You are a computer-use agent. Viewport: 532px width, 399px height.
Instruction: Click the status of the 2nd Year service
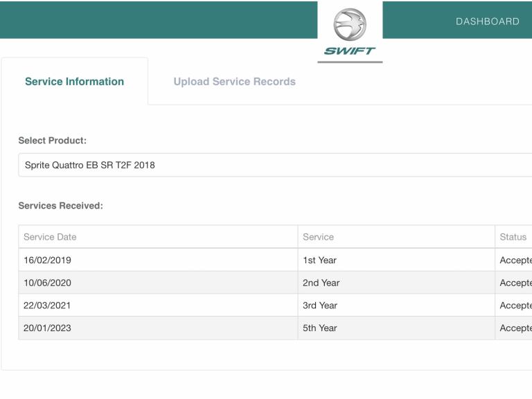click(x=515, y=283)
